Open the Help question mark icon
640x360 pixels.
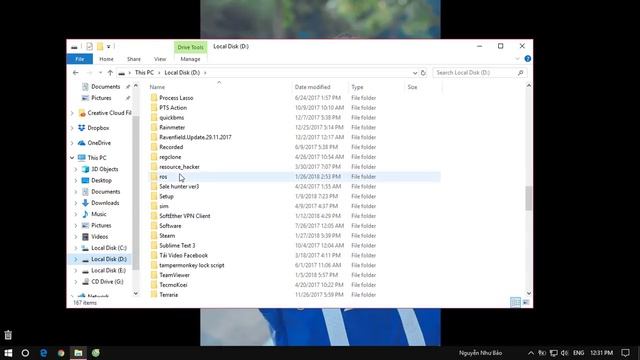pos(527,59)
